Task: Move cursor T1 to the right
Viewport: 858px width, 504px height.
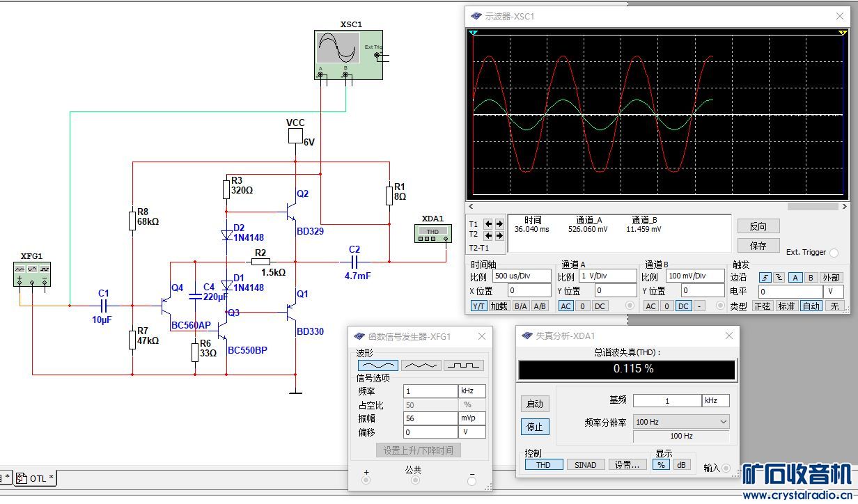Action: pyautogui.click(x=499, y=224)
